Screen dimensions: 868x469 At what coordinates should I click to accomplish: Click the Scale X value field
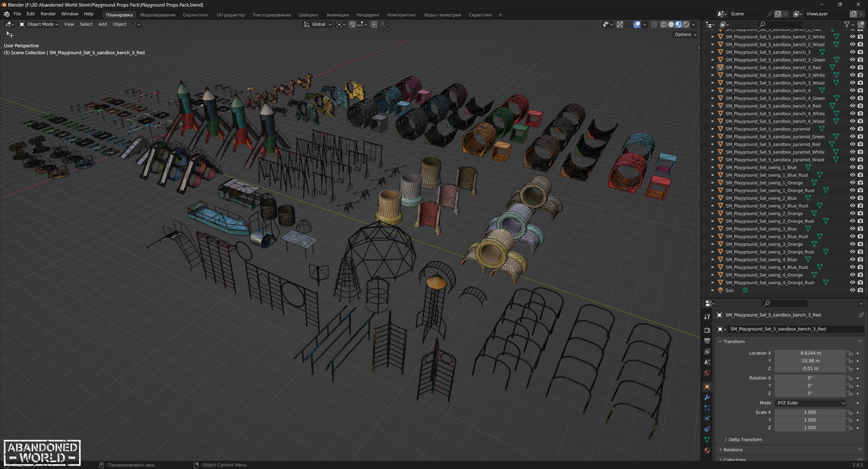(x=810, y=413)
